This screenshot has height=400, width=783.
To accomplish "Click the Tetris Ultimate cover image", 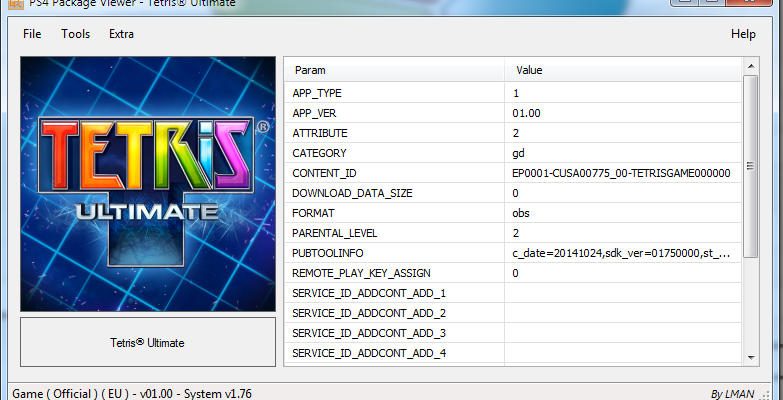I will 148,184.
